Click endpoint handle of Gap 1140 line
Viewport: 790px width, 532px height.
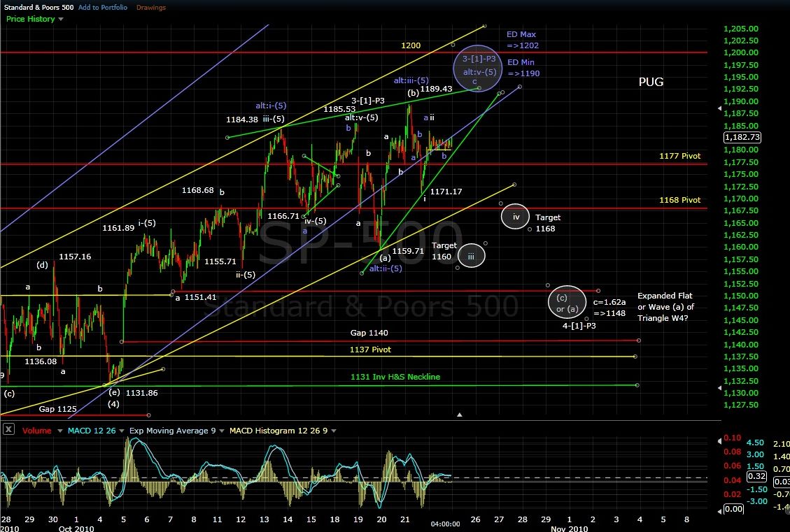coord(638,340)
